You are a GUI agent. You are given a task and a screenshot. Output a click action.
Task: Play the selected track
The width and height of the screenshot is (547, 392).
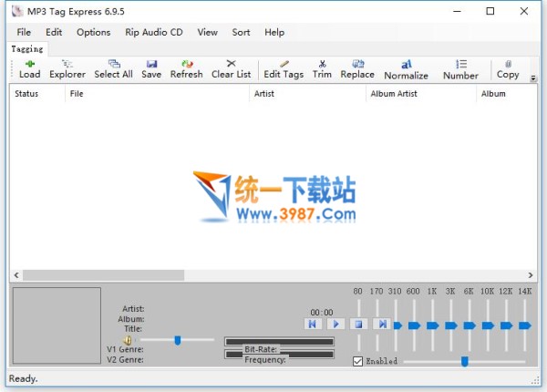(335, 324)
